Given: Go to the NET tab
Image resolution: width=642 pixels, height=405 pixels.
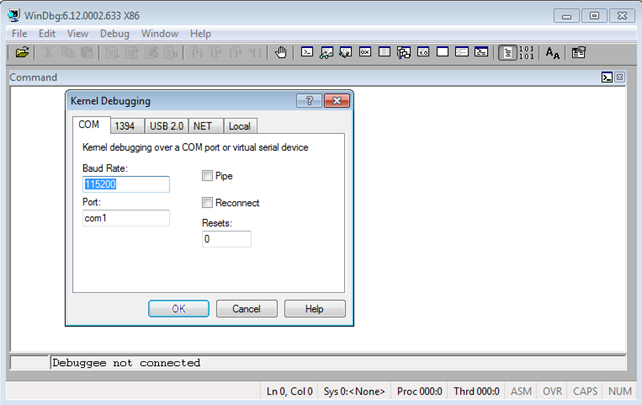Looking at the screenshot, I should click(202, 126).
